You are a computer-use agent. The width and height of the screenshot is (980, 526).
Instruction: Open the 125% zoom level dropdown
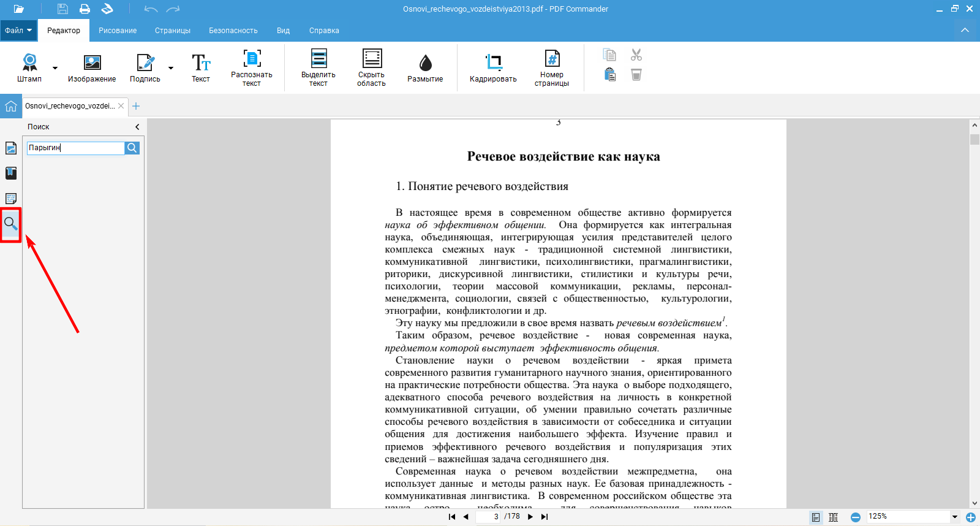(x=954, y=517)
